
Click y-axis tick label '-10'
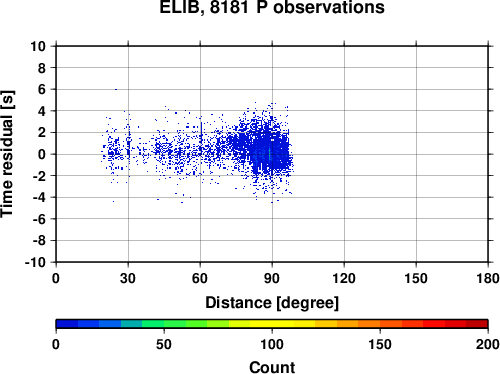(35, 262)
